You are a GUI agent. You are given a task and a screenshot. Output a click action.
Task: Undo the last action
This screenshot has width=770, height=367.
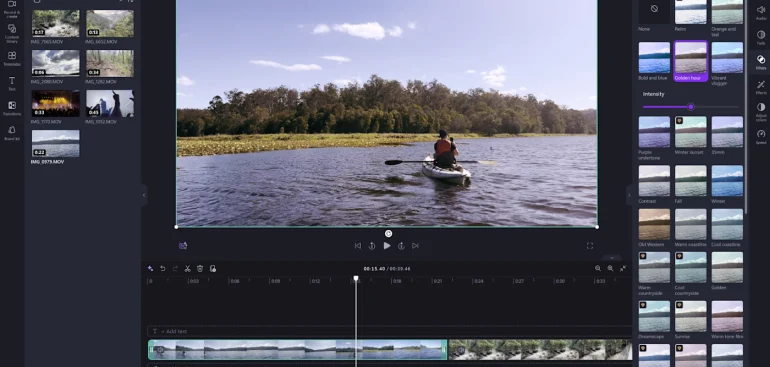[163, 268]
